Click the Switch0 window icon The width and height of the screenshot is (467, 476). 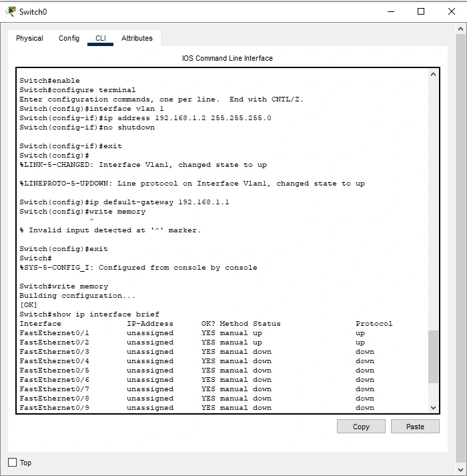click(11, 11)
